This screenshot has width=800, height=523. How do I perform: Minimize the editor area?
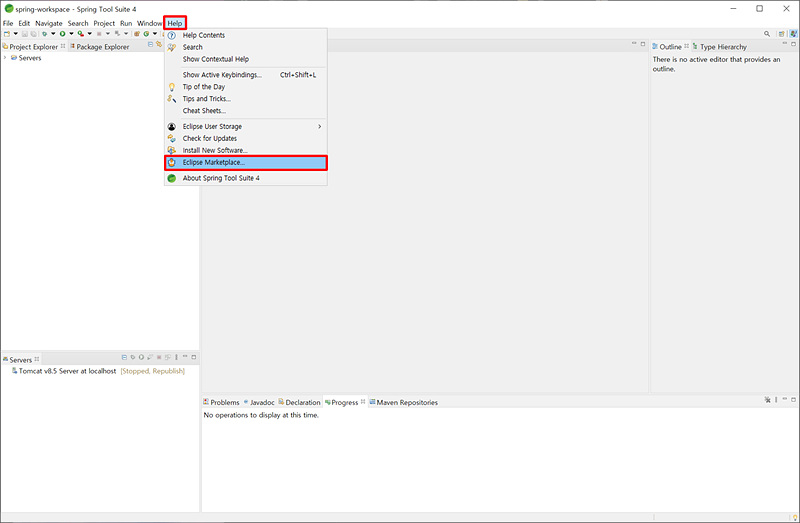point(634,44)
